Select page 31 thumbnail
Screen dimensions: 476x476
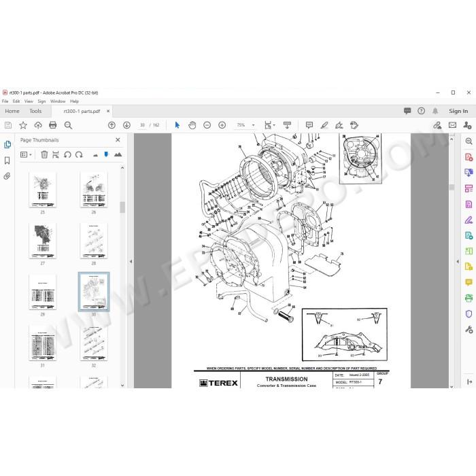(x=42, y=343)
